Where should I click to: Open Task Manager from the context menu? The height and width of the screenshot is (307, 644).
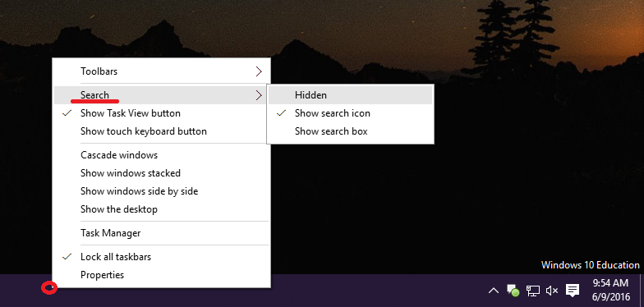point(161,233)
